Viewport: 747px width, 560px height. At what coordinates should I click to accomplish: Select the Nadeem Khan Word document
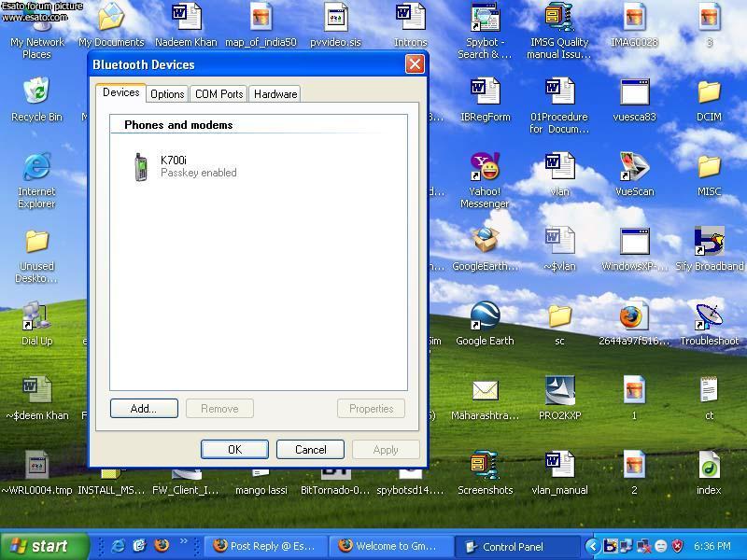pyautogui.click(x=186, y=18)
